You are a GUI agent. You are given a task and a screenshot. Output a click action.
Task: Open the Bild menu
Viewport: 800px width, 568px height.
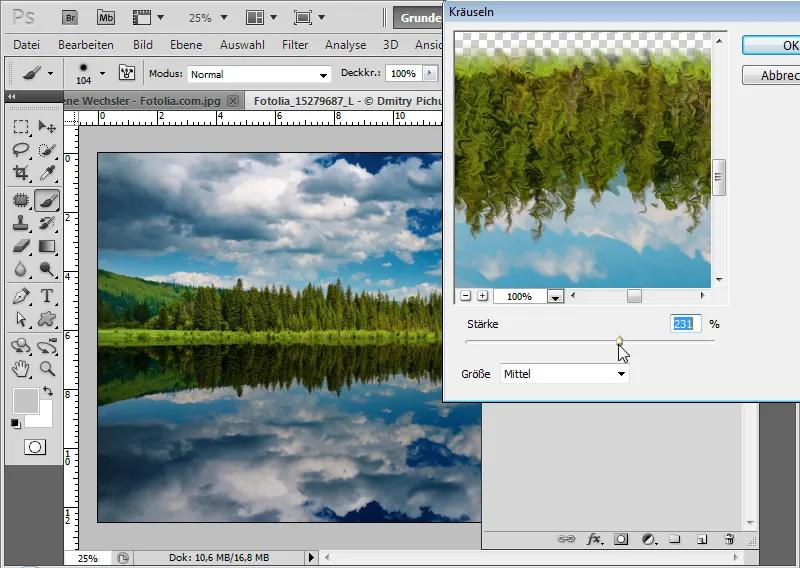point(143,45)
